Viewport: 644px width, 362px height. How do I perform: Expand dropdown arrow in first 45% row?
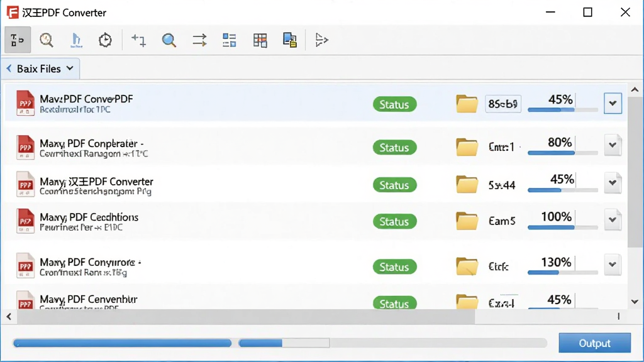[x=613, y=104]
